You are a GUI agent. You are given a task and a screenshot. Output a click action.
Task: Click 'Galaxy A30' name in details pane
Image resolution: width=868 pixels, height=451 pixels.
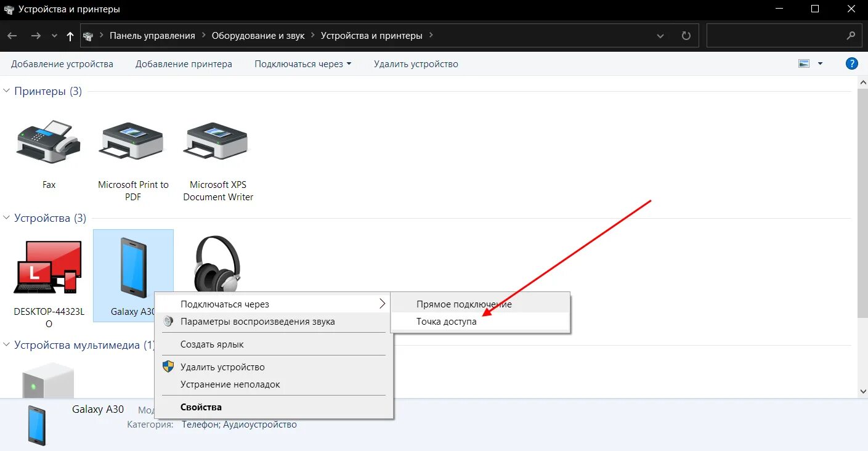(98, 409)
